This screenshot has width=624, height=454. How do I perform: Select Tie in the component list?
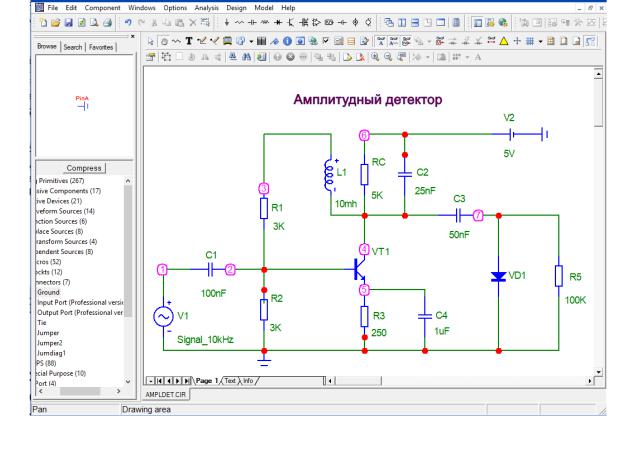[x=42, y=323]
